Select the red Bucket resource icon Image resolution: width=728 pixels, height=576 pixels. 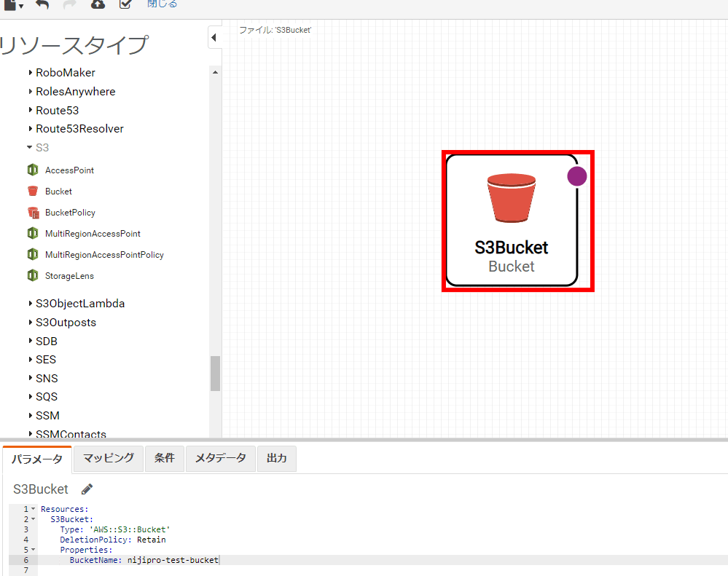click(33, 191)
